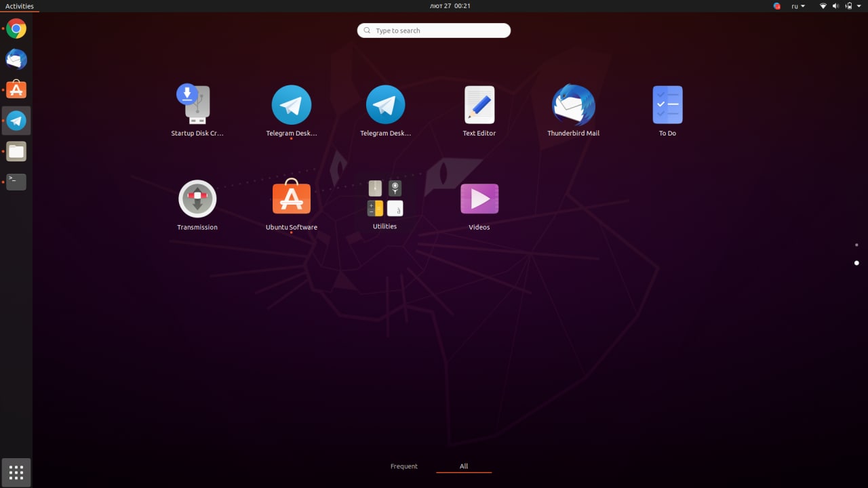Open Google Chrome from the dock
The width and height of the screenshot is (868, 488).
pos(16,29)
